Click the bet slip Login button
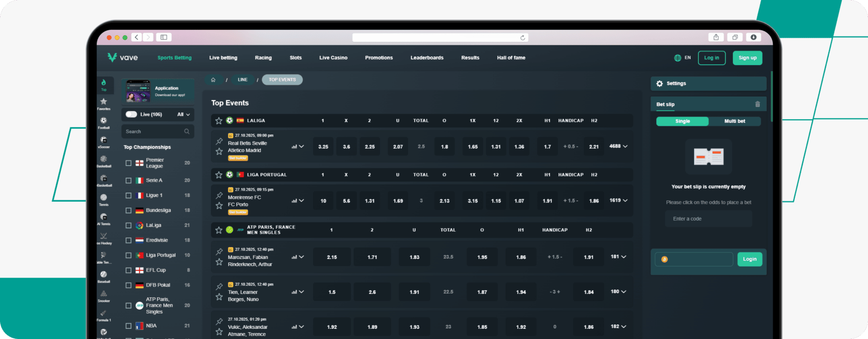Screen dimensions: 868x339 point(750,259)
